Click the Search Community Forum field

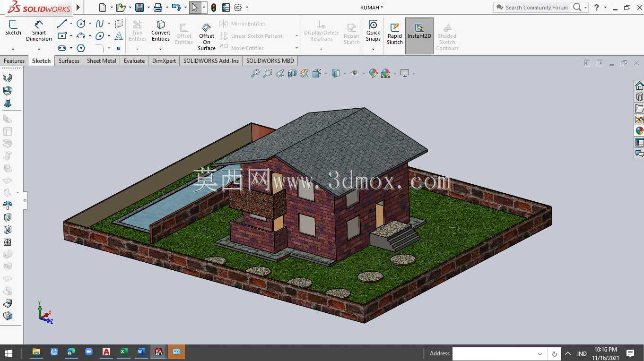pos(537,8)
